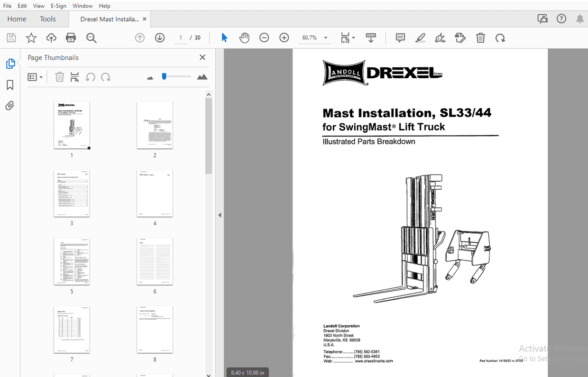
Task: Zoom out with minus icon
Action: 264,38
